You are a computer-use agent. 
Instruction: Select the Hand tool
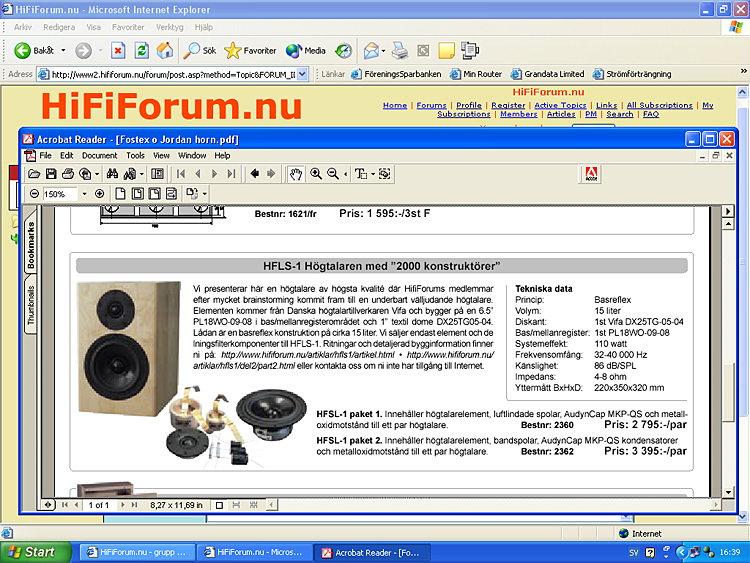point(296,174)
